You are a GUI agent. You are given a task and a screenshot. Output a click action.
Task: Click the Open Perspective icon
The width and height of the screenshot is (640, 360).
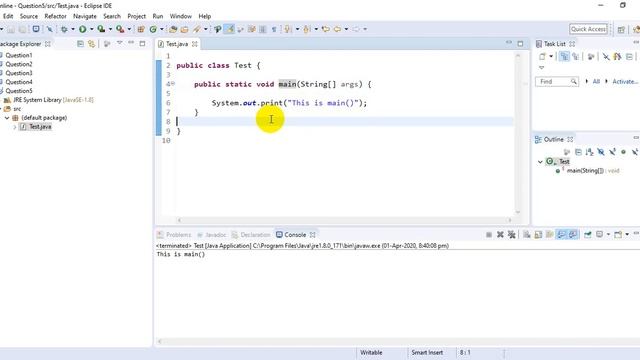click(621, 29)
